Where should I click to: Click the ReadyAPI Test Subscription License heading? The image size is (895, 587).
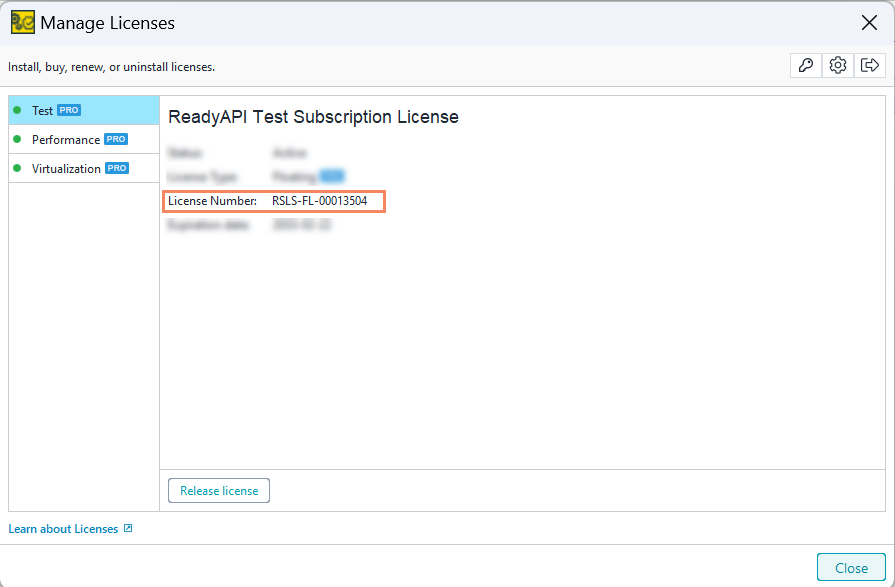pyautogui.click(x=313, y=117)
